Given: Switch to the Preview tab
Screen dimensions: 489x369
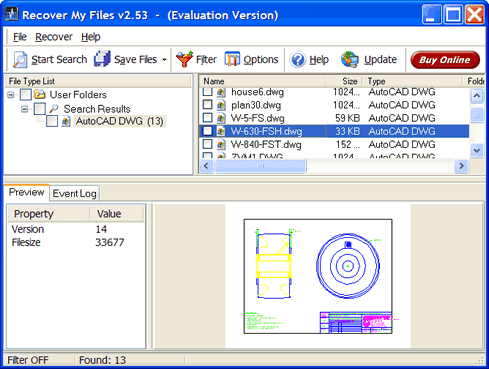Looking at the screenshot, I should point(27,192).
